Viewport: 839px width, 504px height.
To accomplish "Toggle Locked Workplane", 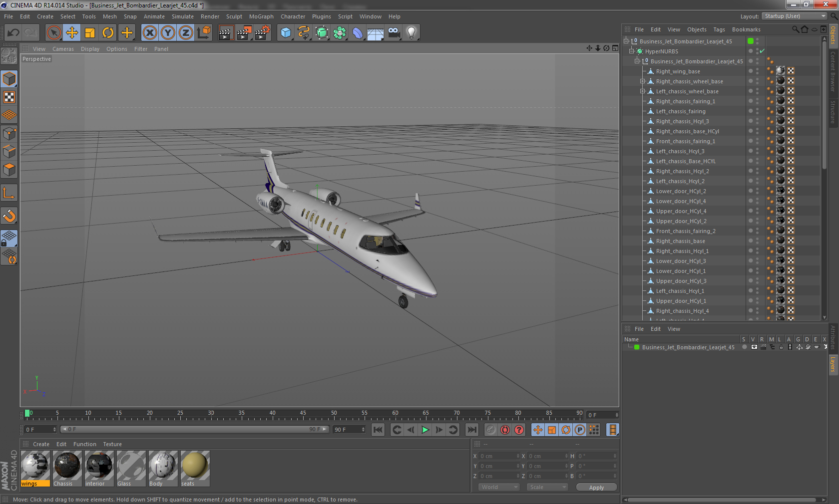I will 9,239.
